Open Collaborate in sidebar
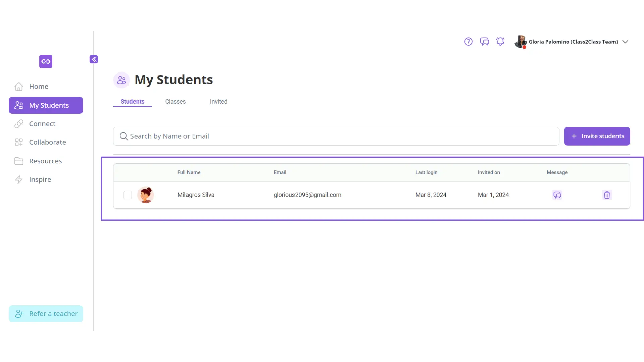Screen dimensions: 644x362 click(46, 142)
